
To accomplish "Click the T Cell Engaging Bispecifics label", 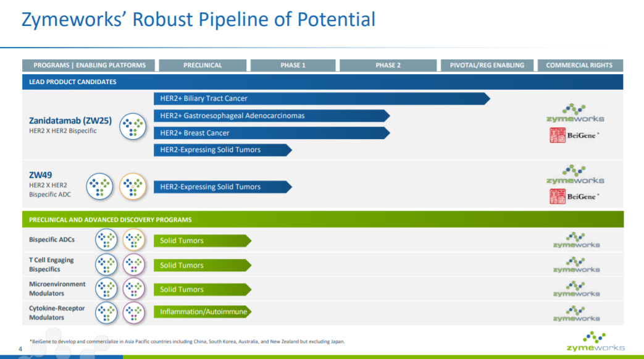I will coord(51,264).
